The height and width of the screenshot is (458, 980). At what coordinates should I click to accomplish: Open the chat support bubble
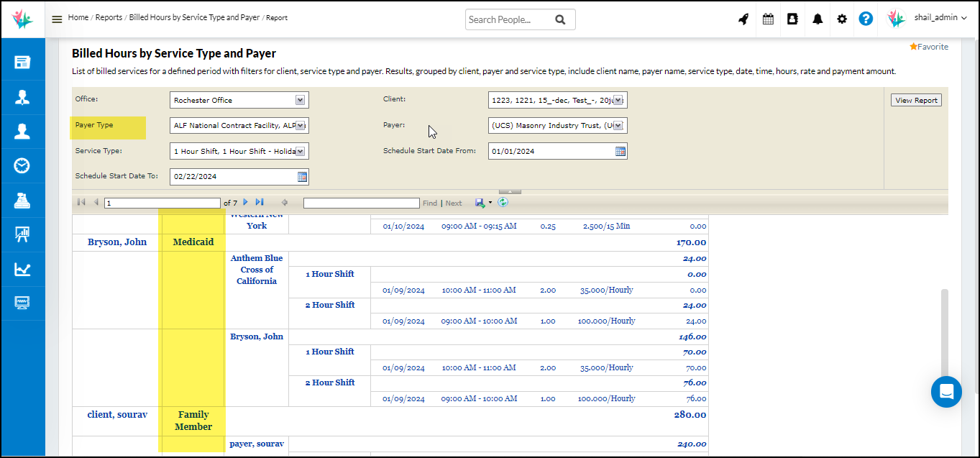(x=946, y=392)
